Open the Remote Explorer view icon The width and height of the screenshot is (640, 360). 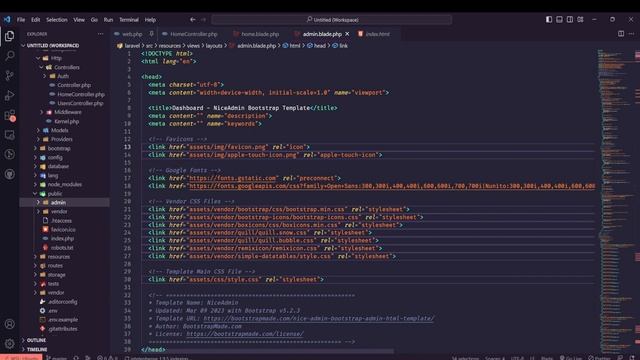pyautogui.click(x=9, y=135)
